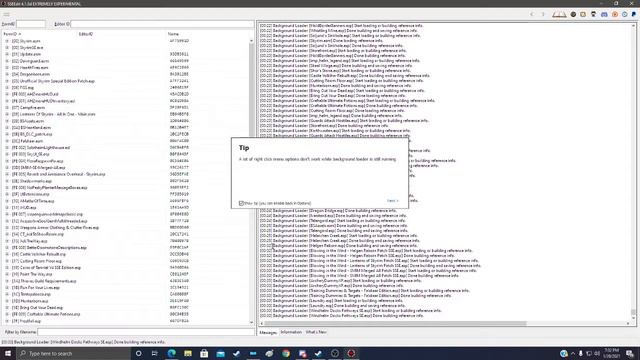
Task: Sort by the EditorID column header
Action: [x=122, y=34]
